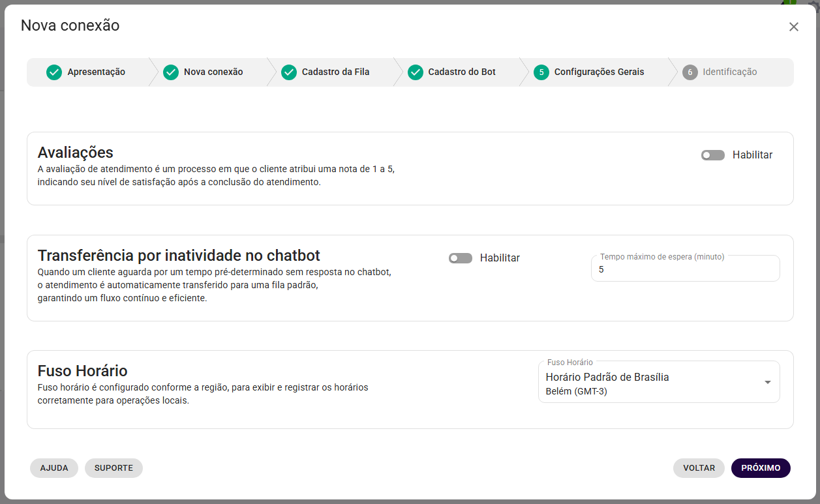This screenshot has width=820, height=504.
Task: Go to the Identificação step
Action: click(x=721, y=72)
